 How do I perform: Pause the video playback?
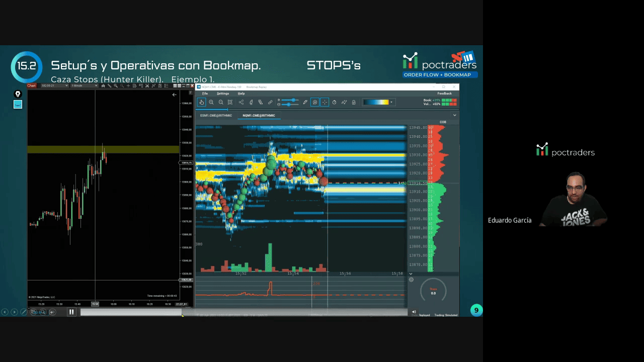(71, 312)
